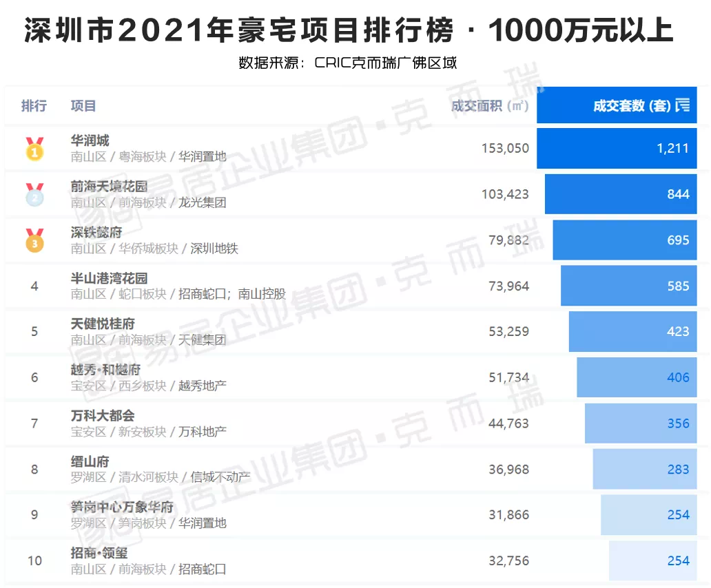
Task: Click the 254 bar in 招商·领玺 row
Action: pyautogui.click(x=653, y=561)
